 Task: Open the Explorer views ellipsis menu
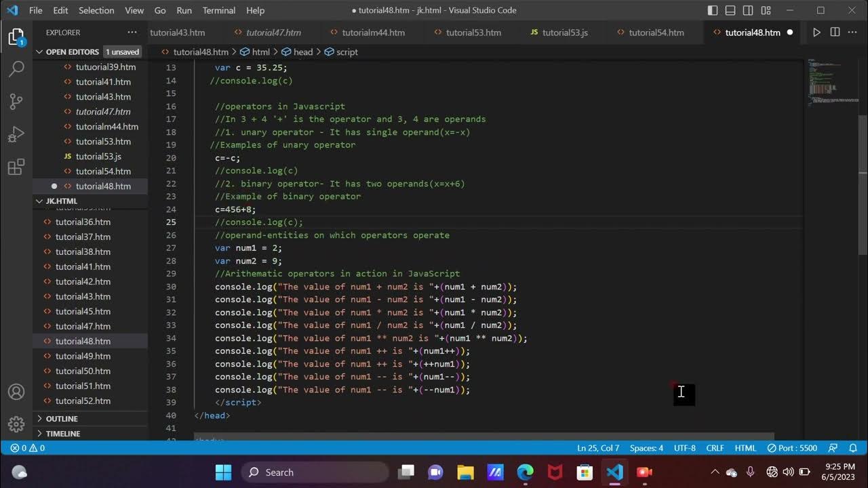point(132,33)
